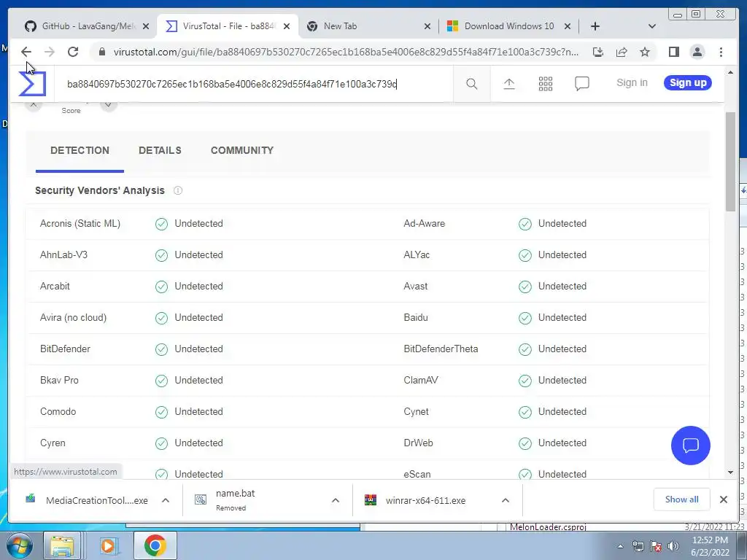Switch to the COMMUNITY tab
Image resolution: width=747 pixels, height=560 pixels.
(242, 150)
